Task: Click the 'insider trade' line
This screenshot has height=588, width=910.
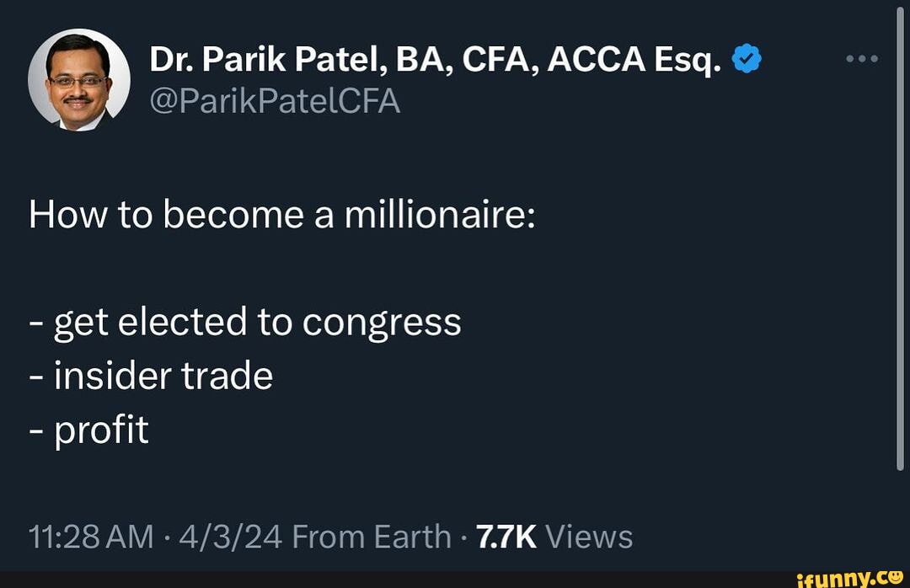Action: pyautogui.click(x=163, y=375)
